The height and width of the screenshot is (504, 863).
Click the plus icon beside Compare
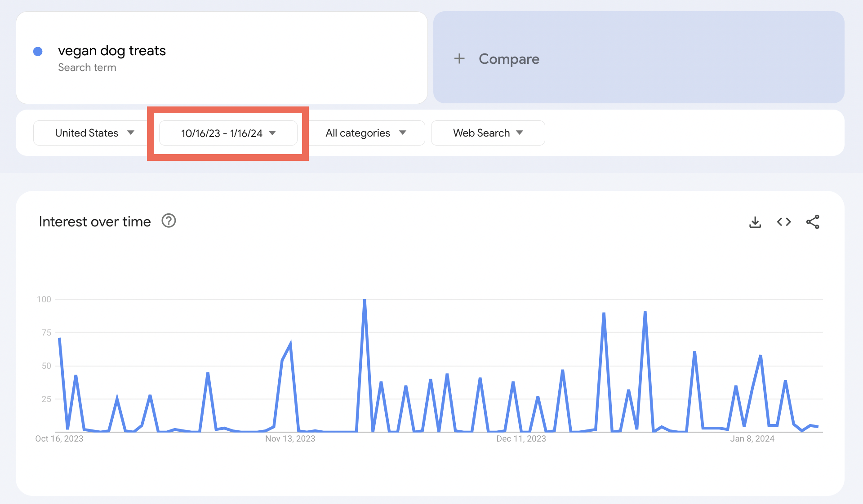tap(459, 59)
